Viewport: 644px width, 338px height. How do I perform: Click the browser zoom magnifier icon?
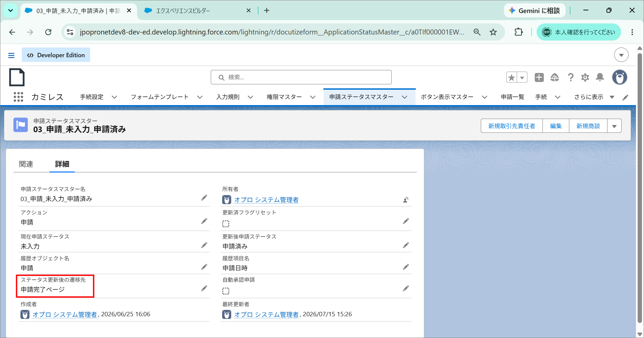[x=477, y=32]
